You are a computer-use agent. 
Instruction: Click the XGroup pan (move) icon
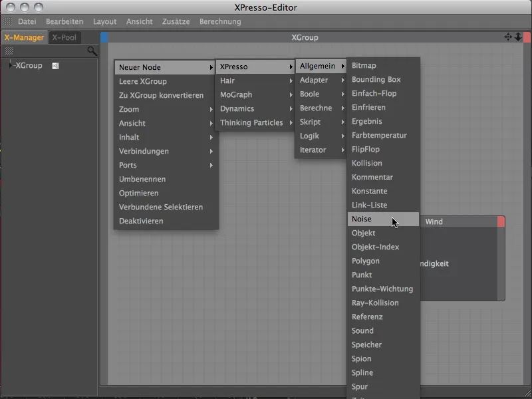pos(508,37)
